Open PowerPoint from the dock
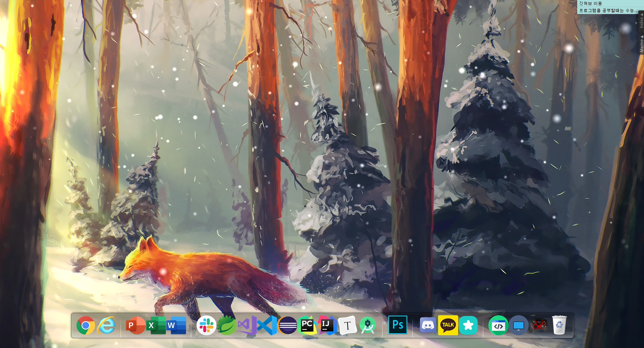 pyautogui.click(x=135, y=325)
